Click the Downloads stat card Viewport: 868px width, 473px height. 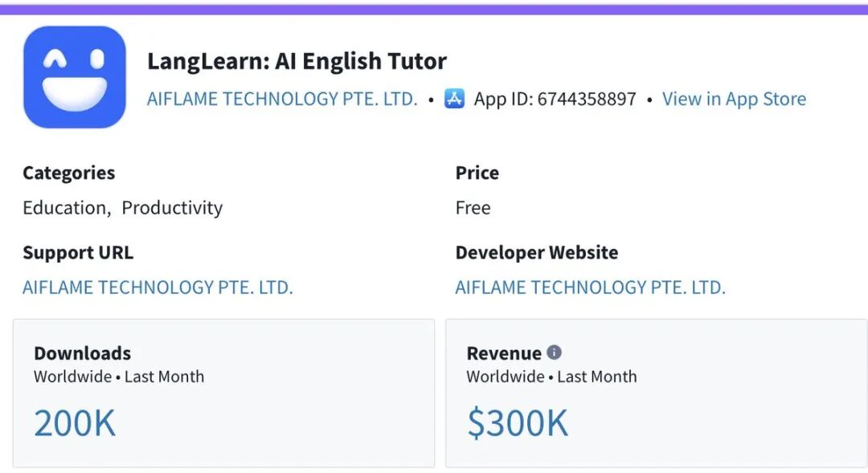pyautogui.click(x=223, y=393)
